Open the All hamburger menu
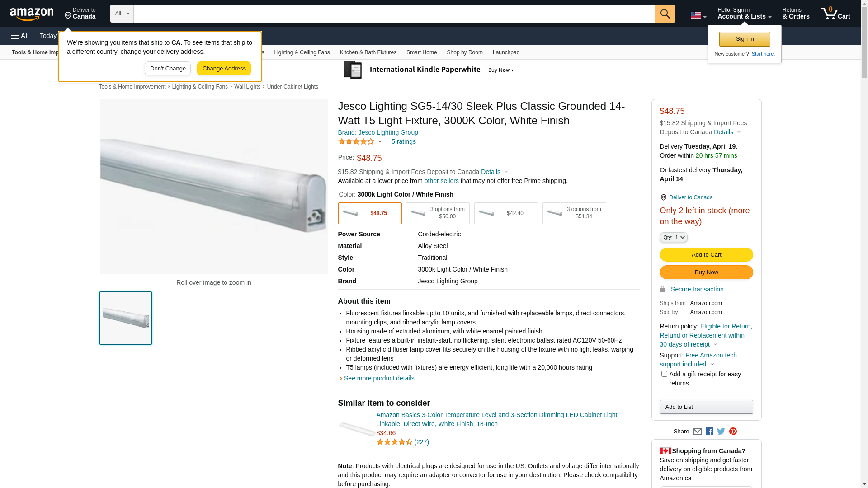The height and width of the screenshot is (488, 868). click(x=20, y=36)
